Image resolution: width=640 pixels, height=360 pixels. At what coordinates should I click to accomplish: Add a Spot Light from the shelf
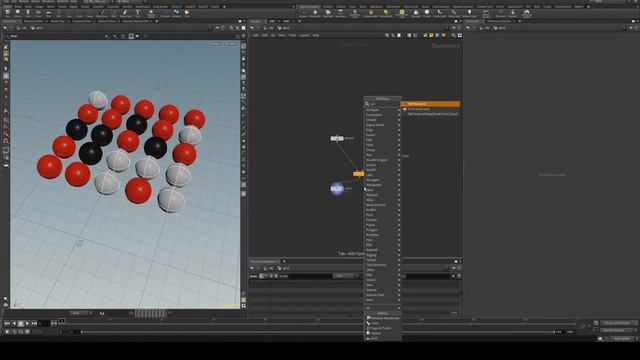click(328, 13)
